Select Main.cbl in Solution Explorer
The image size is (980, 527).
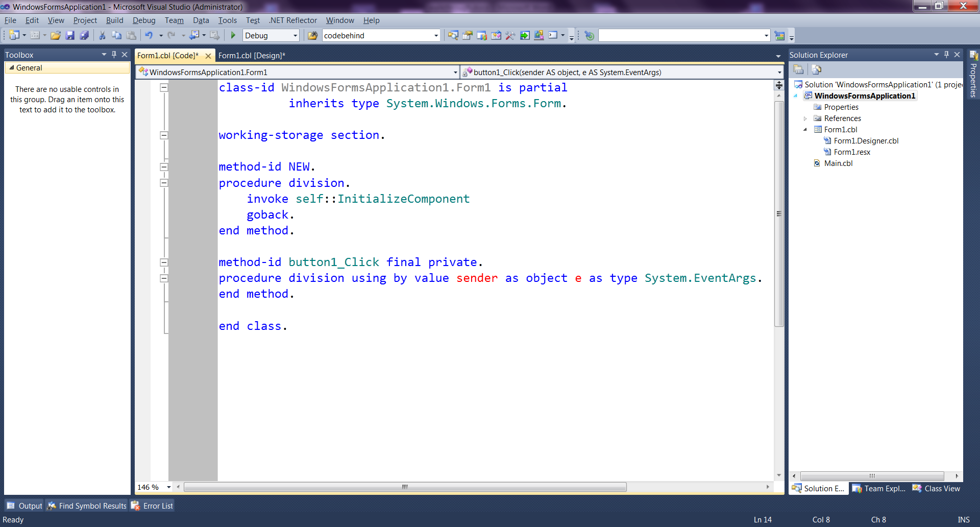[x=838, y=163]
